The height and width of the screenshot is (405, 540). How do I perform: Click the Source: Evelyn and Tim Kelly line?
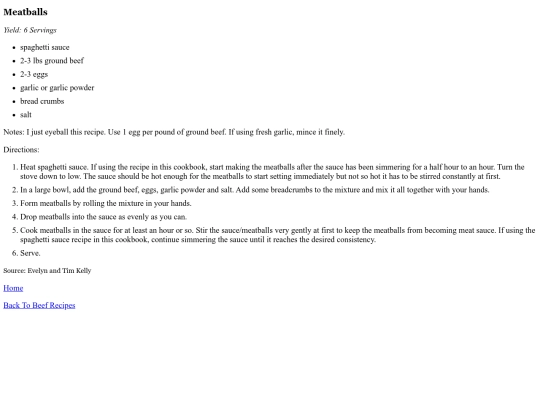[x=47, y=271]
